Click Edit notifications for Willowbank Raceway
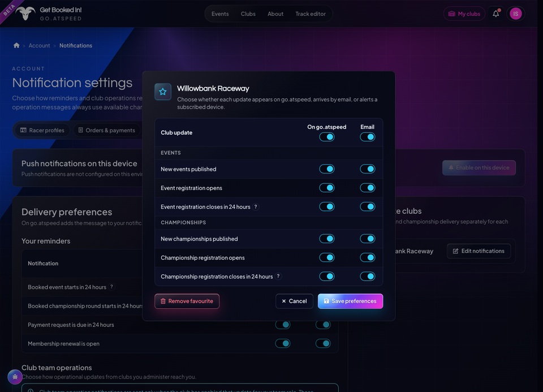Image resolution: width=543 pixels, height=392 pixels. pyautogui.click(x=479, y=251)
